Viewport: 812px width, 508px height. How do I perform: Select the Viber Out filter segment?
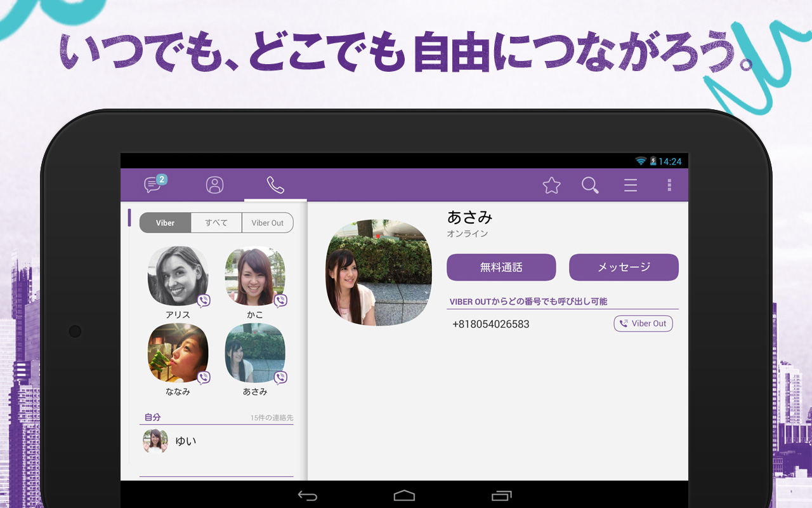click(268, 223)
